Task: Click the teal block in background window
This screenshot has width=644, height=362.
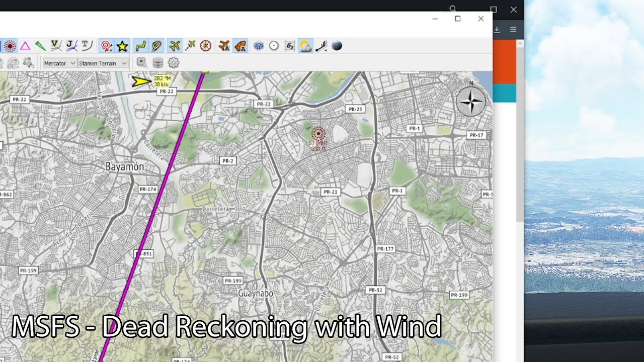Action: point(505,93)
